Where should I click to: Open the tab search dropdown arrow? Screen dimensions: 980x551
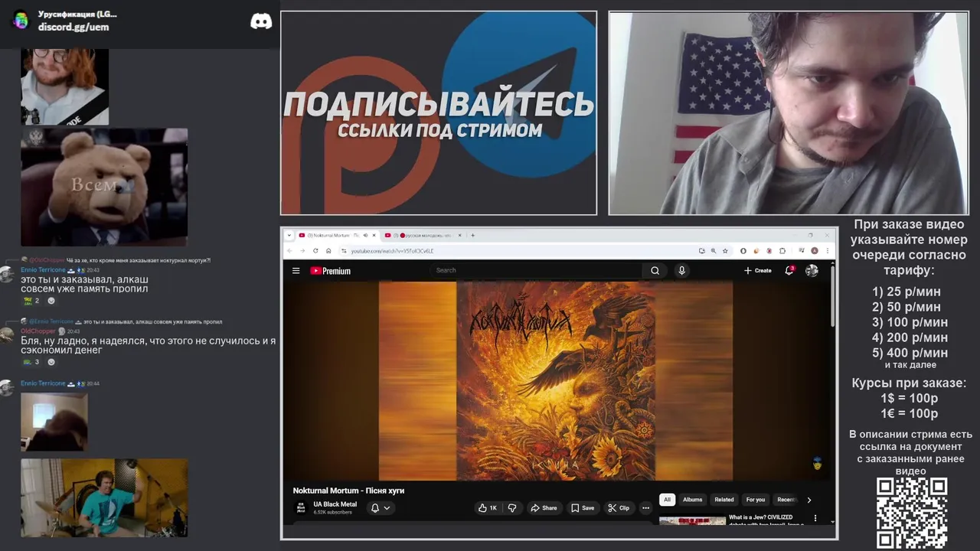pos(289,235)
